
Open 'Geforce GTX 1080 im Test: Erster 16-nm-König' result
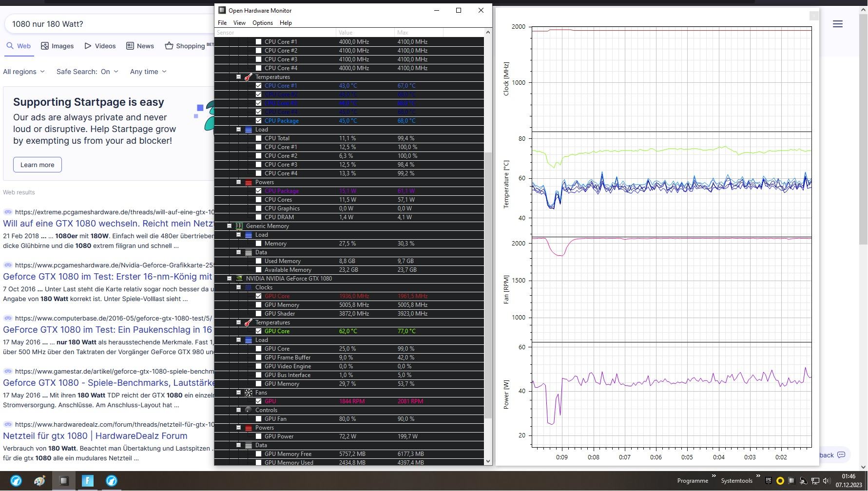pos(108,277)
